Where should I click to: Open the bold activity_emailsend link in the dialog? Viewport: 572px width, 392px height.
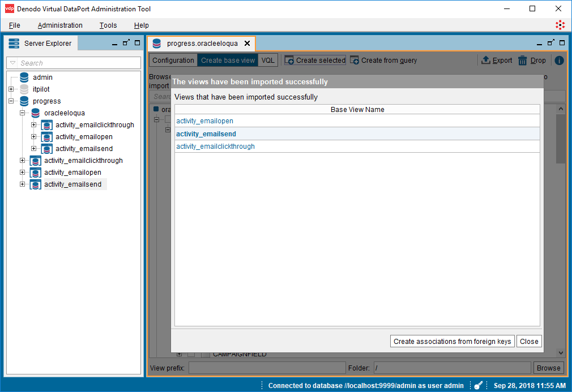click(206, 134)
